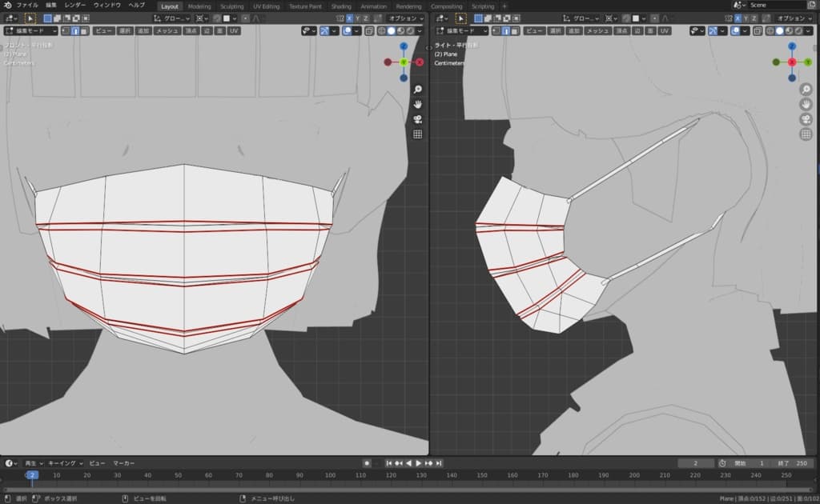Click the UV button in right viewport header
The image size is (820, 504).
(x=665, y=30)
